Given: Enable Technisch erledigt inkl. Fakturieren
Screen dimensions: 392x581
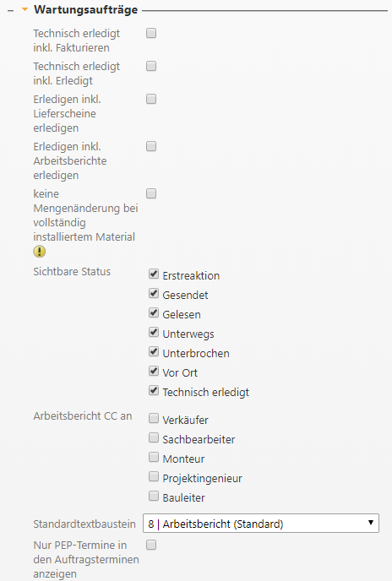Looking at the screenshot, I should 151,33.
